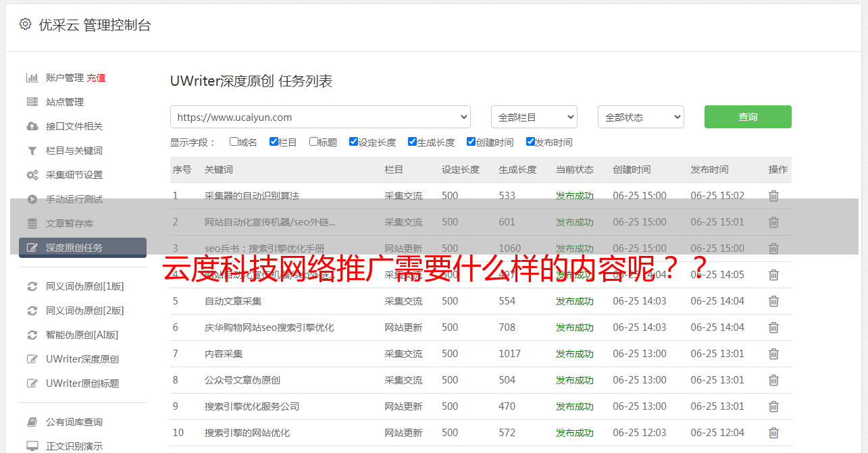Click the generated length value 1017
Image resolution: width=868 pixels, height=453 pixels.
coord(510,354)
